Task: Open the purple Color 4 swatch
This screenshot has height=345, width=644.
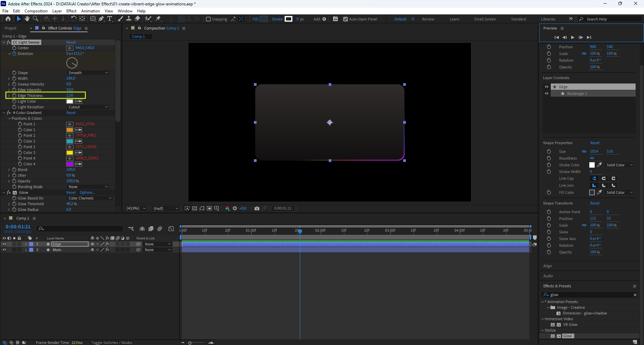Action: click(70, 164)
